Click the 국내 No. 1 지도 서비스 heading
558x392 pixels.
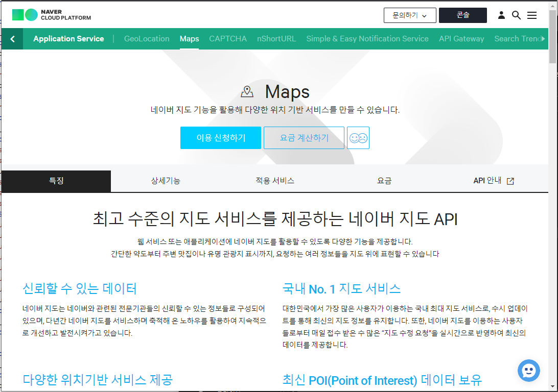tap(342, 288)
